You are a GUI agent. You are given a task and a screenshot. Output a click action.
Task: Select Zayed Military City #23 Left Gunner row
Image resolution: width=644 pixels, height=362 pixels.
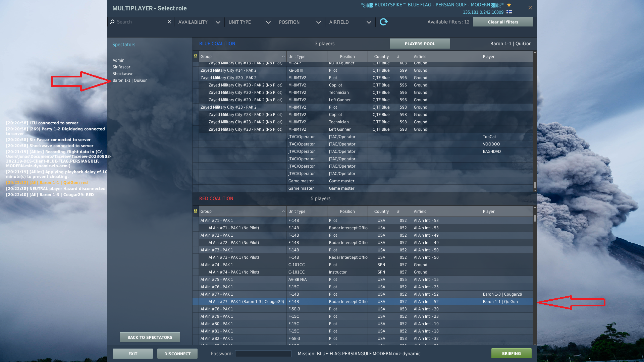[x=363, y=129]
